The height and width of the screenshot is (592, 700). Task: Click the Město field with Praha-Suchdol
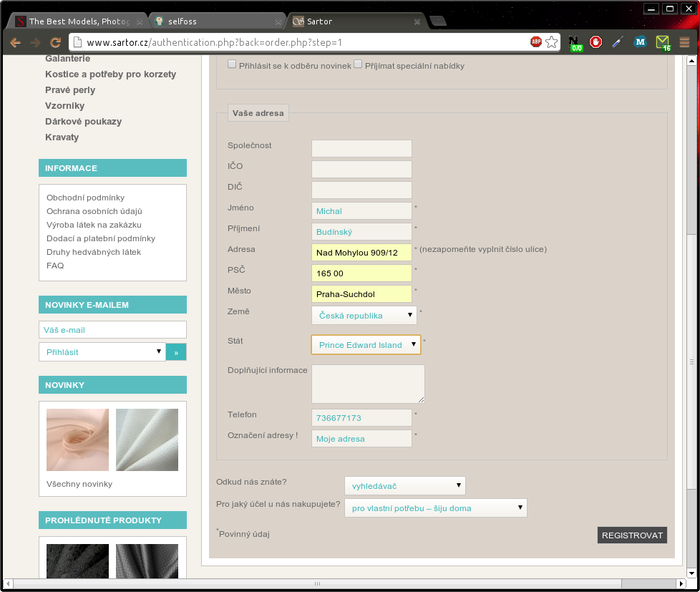(361, 293)
